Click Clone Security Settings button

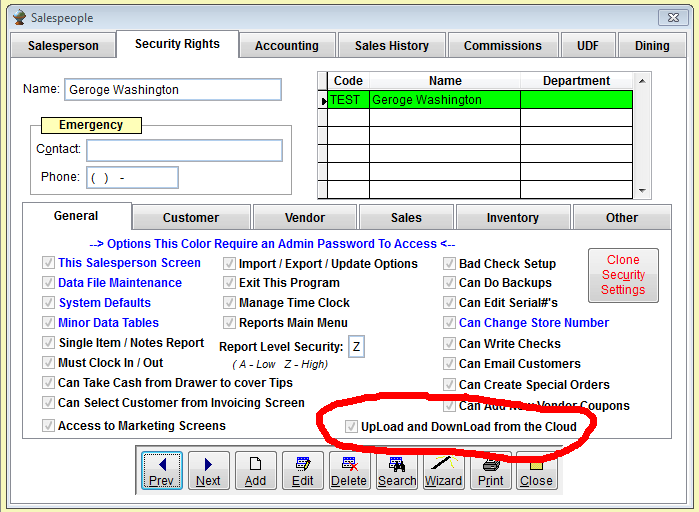click(x=623, y=275)
